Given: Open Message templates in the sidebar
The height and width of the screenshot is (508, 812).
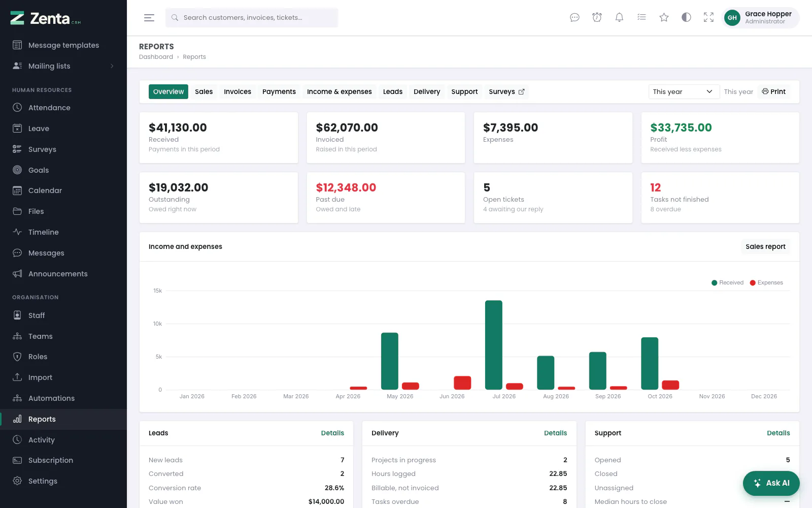Looking at the screenshot, I should coord(63,45).
